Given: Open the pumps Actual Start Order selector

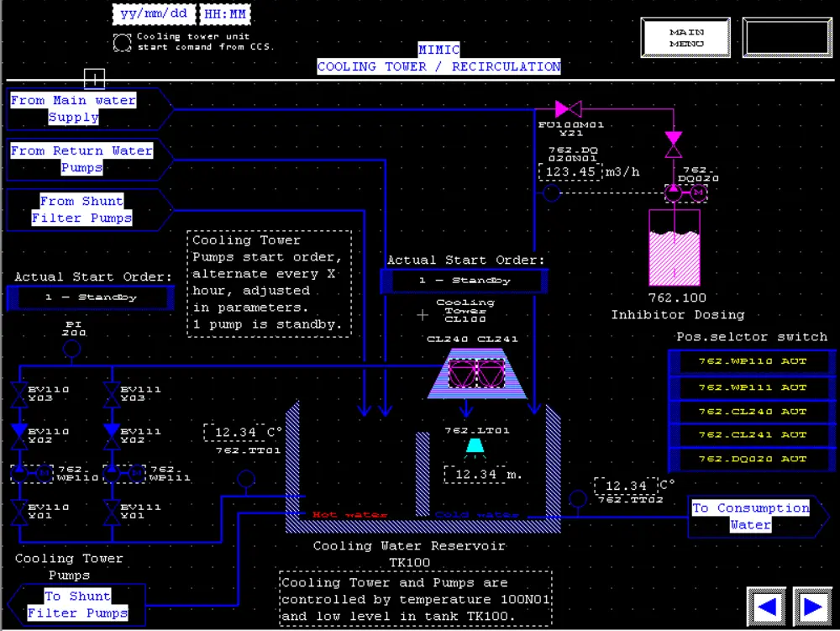Looking at the screenshot, I should 90,297.
